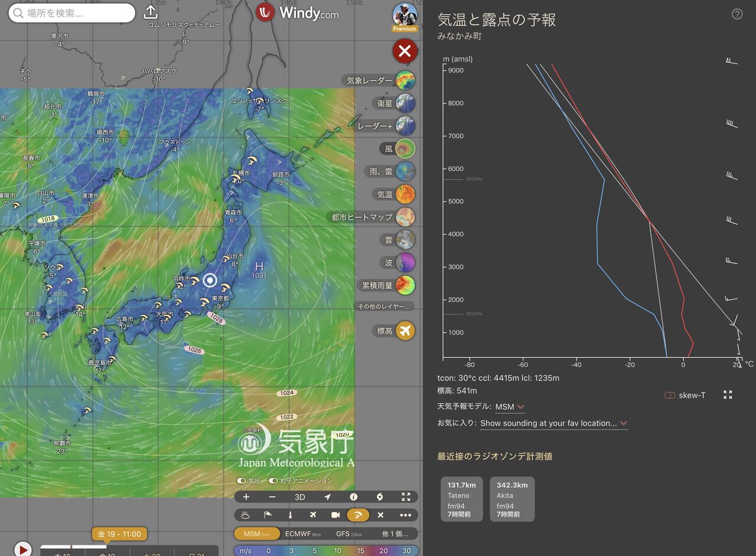Enter fullscreen map mode
756x556 pixels.
pyautogui.click(x=406, y=497)
